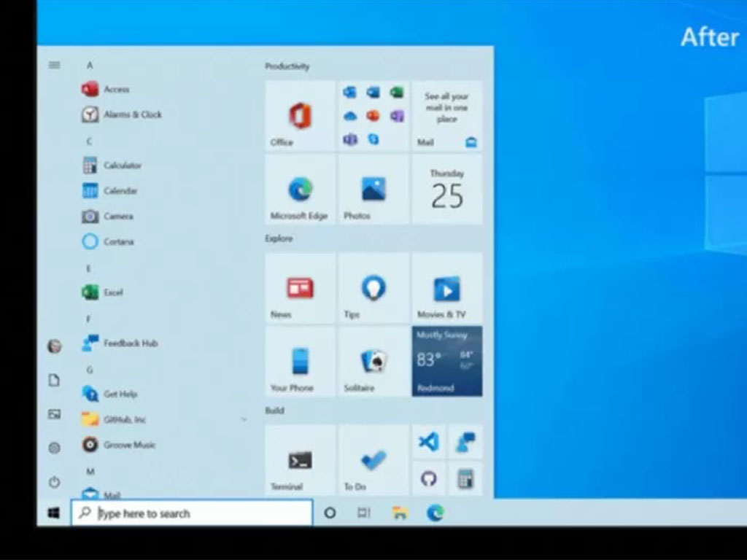747x560 pixels.
Task: Click the Power button in Start
Action: [54, 482]
